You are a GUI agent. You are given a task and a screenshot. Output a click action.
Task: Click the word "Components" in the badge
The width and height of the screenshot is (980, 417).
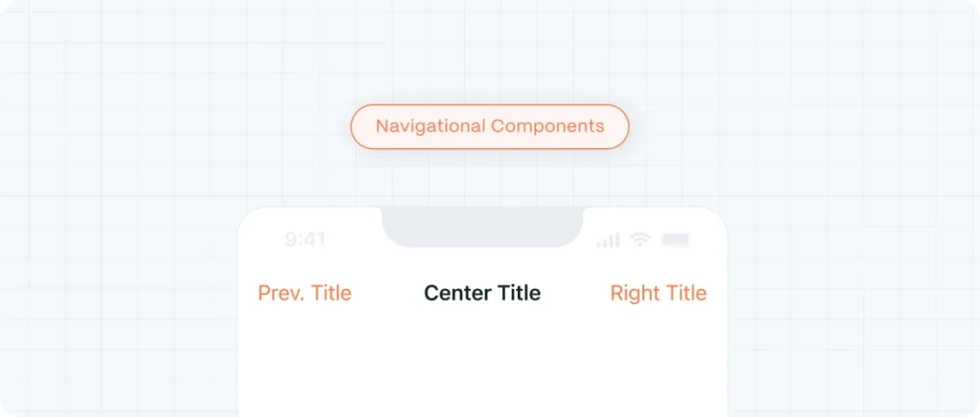click(547, 126)
